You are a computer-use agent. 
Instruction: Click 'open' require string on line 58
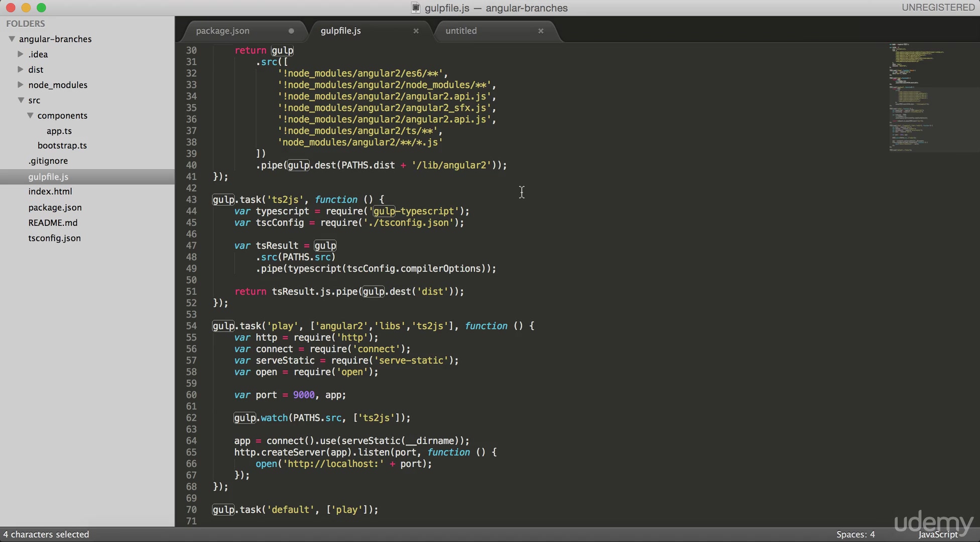pos(352,372)
